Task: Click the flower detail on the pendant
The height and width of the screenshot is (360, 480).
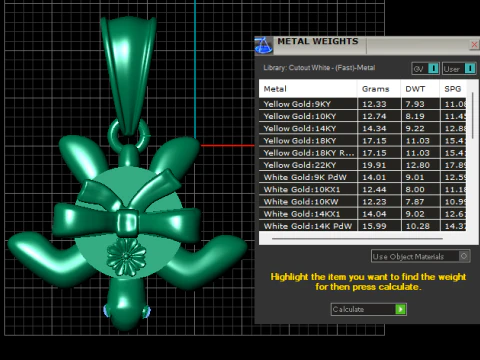Action: click(x=126, y=257)
